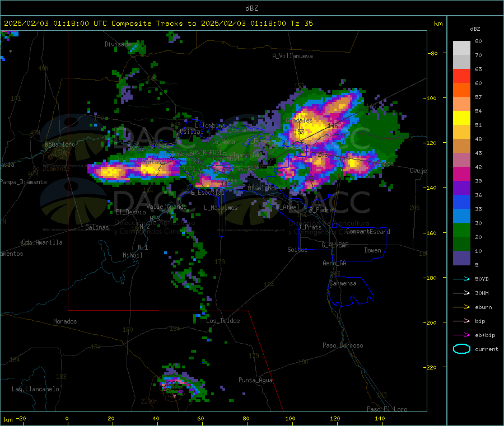The image size is (504, 426).
Task: Click the 100 km x-axis tick label
Action: (x=290, y=418)
